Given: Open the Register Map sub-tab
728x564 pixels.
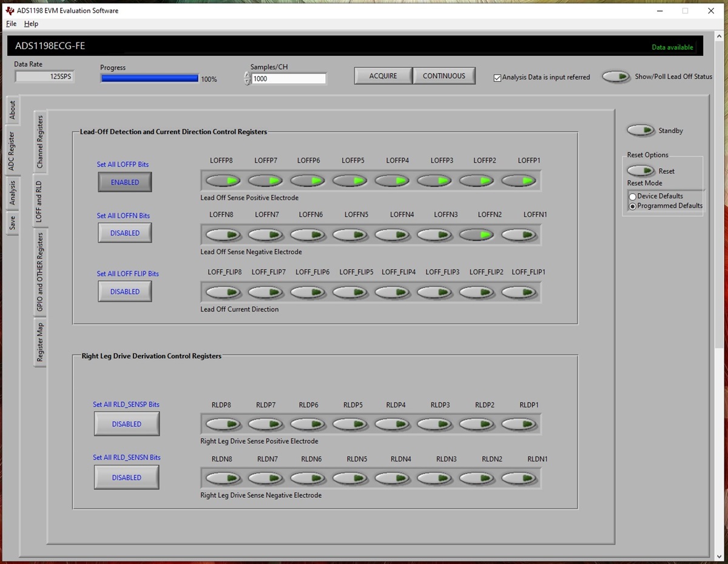Looking at the screenshot, I should click(40, 342).
